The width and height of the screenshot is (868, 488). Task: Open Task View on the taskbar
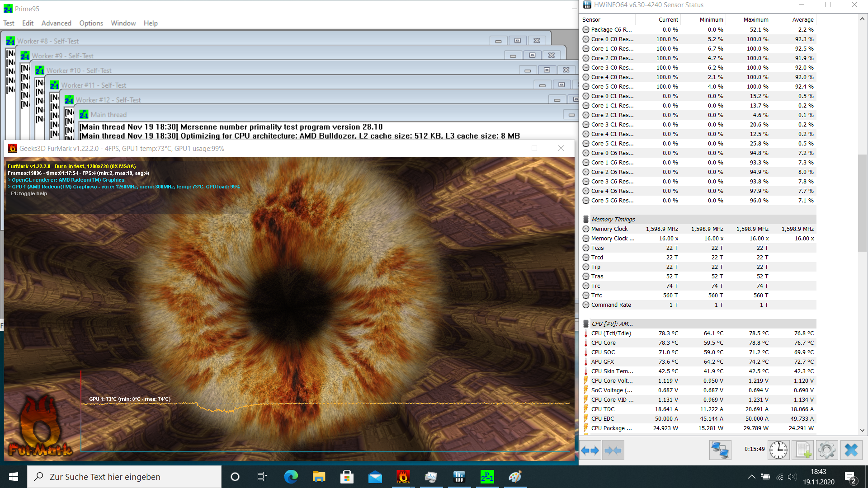262,477
